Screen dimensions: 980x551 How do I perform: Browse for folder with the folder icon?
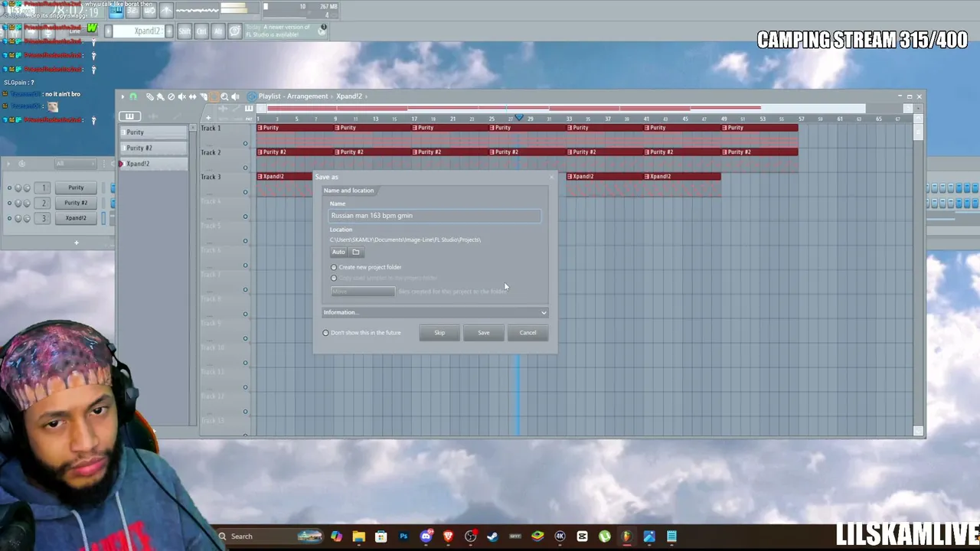tap(356, 252)
